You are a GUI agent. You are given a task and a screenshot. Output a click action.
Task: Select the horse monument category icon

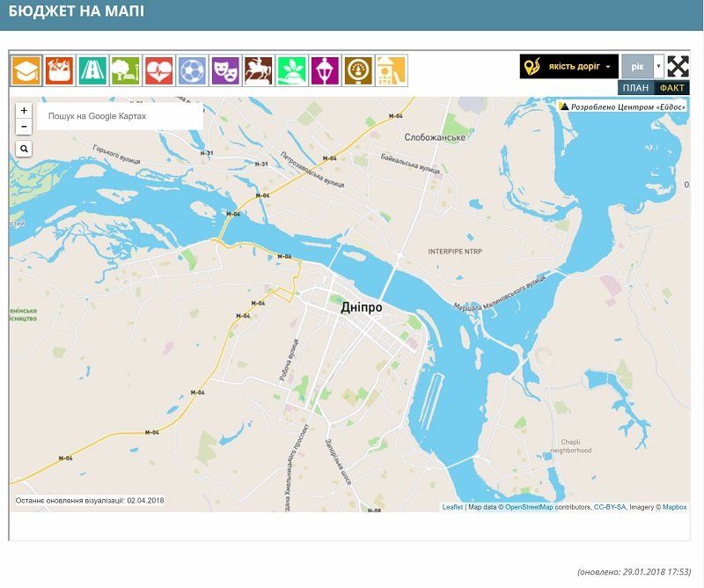[x=258, y=70]
